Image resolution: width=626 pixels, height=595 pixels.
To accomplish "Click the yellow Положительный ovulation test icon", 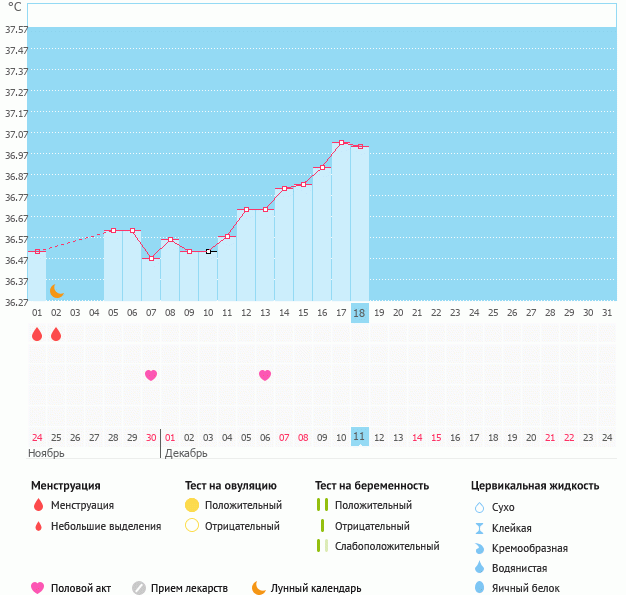I will click(x=192, y=505).
